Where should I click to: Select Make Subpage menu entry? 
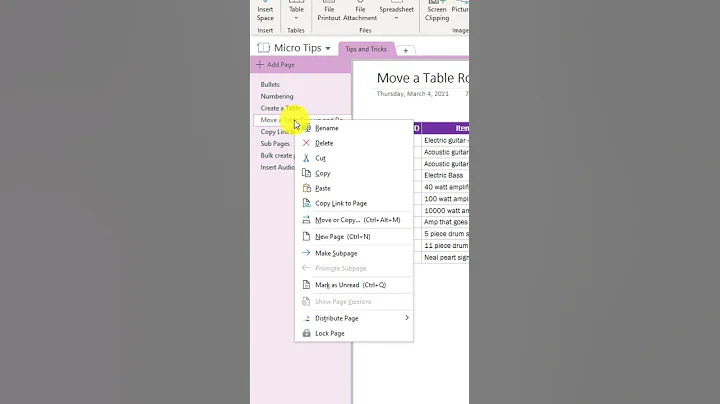[x=354, y=253]
